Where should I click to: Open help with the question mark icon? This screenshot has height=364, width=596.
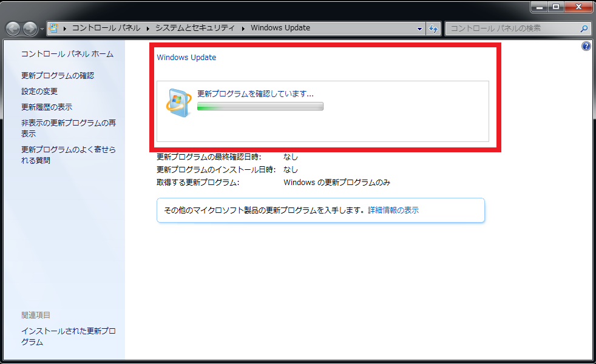pyautogui.click(x=586, y=46)
